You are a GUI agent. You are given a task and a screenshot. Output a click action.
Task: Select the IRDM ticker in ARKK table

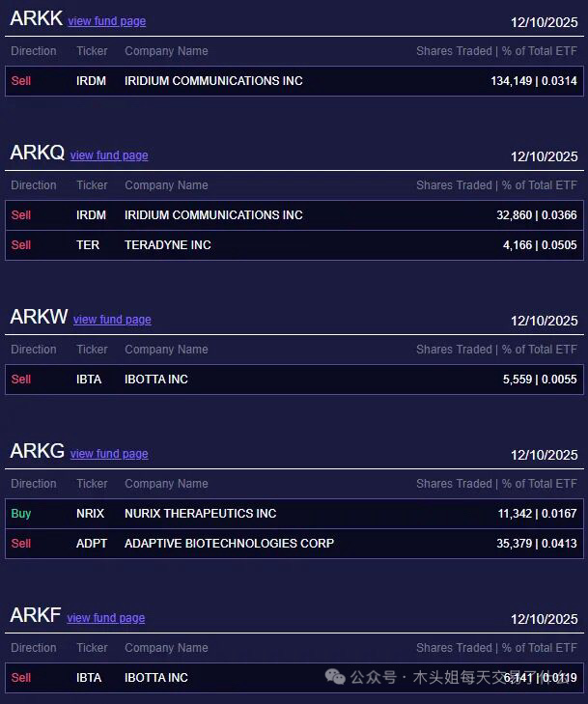tap(91, 81)
